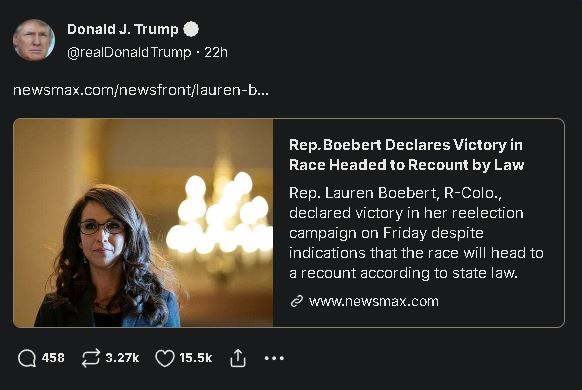Click the 3.27k ReTruth count
The width and height of the screenshot is (582, 390).
click(x=122, y=358)
